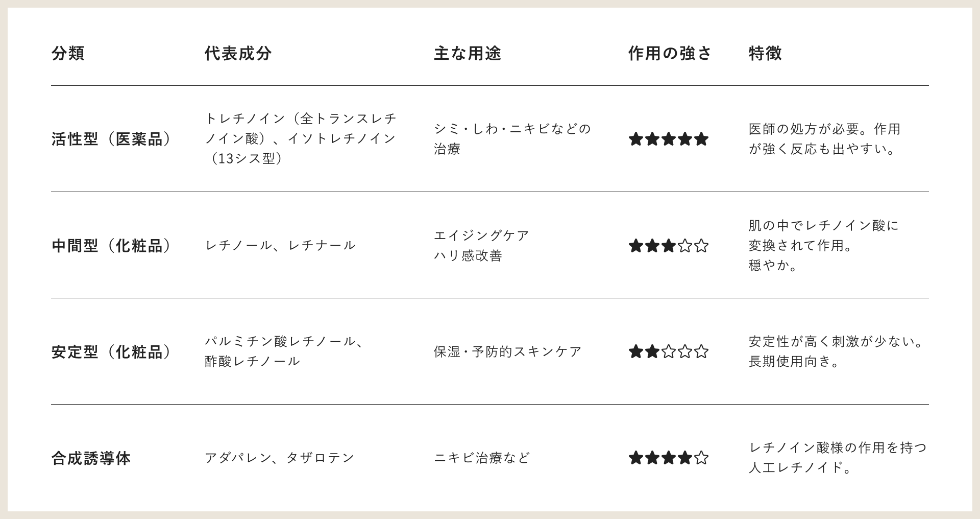
Task: Click the アダパレン、タザロテン ingredient cell
Action: [280, 458]
